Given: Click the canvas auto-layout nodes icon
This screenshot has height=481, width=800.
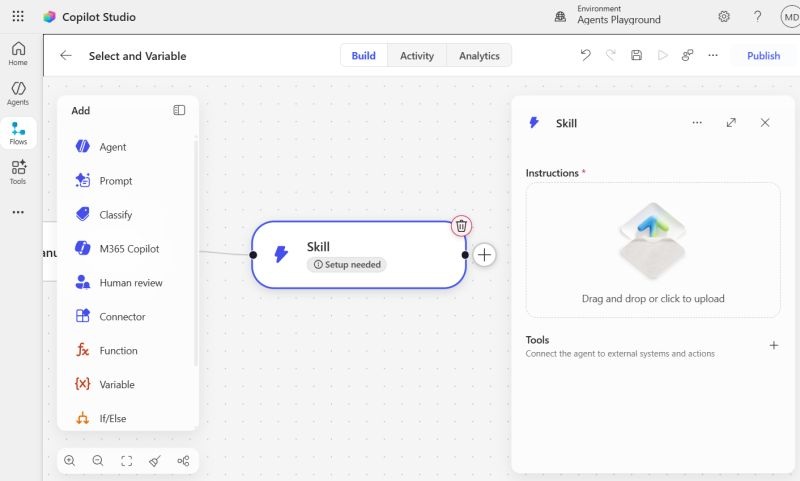Looking at the screenshot, I should [183, 461].
